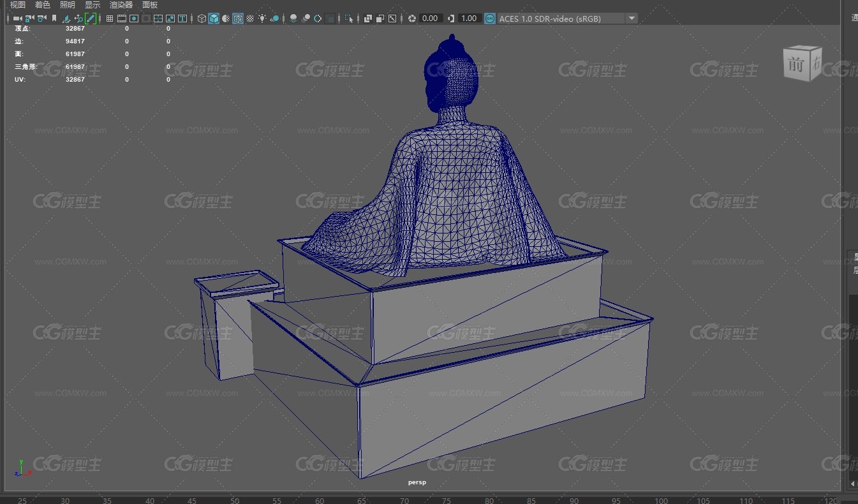Toggle the Resolution Gate display
The image size is (858, 504).
[134, 19]
